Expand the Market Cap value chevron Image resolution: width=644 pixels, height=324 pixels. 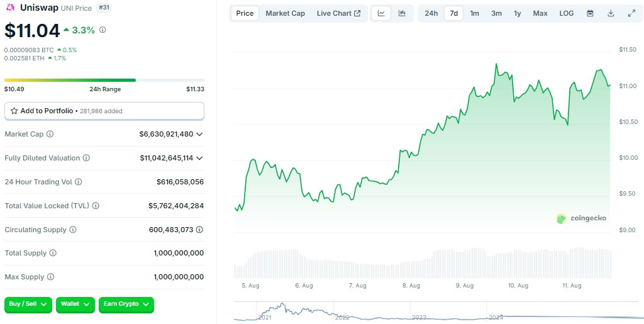tap(199, 134)
